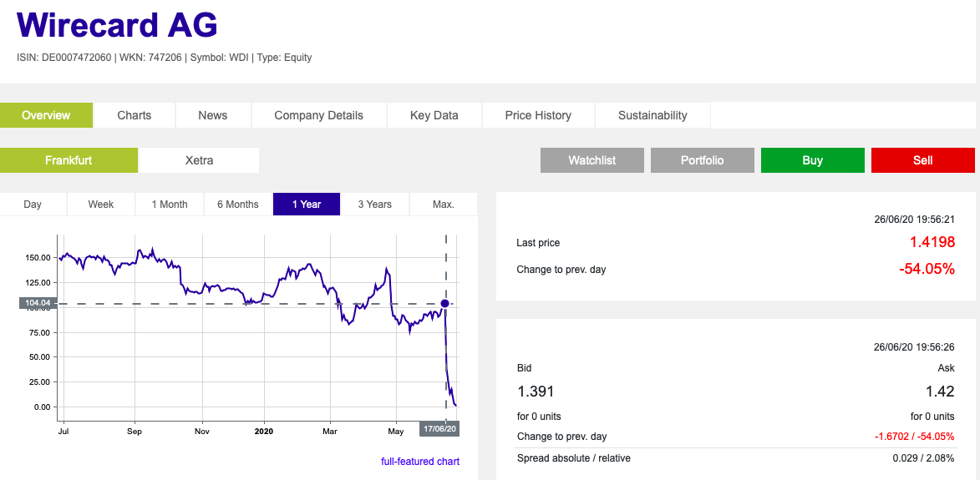Set chart range to Day
980x480 pixels.
point(33,205)
